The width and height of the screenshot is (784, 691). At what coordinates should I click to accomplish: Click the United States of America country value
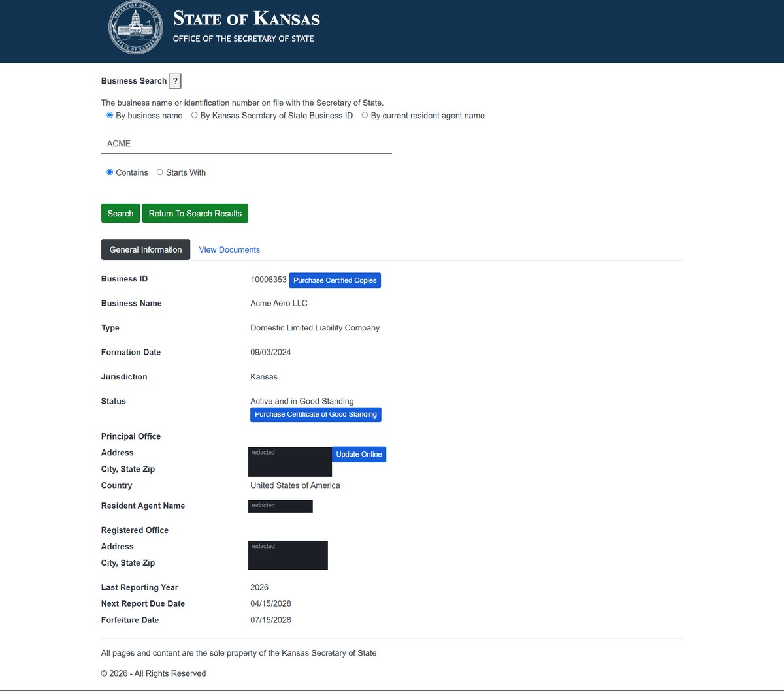(x=295, y=485)
